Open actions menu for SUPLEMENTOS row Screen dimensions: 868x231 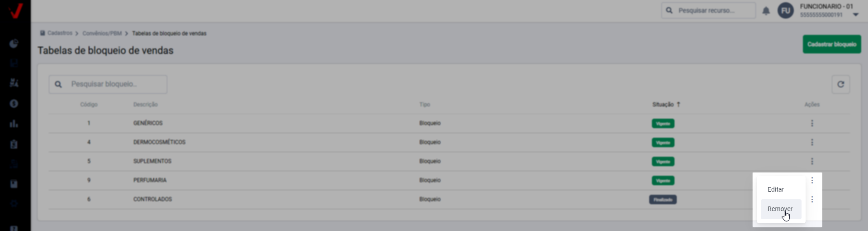812,161
